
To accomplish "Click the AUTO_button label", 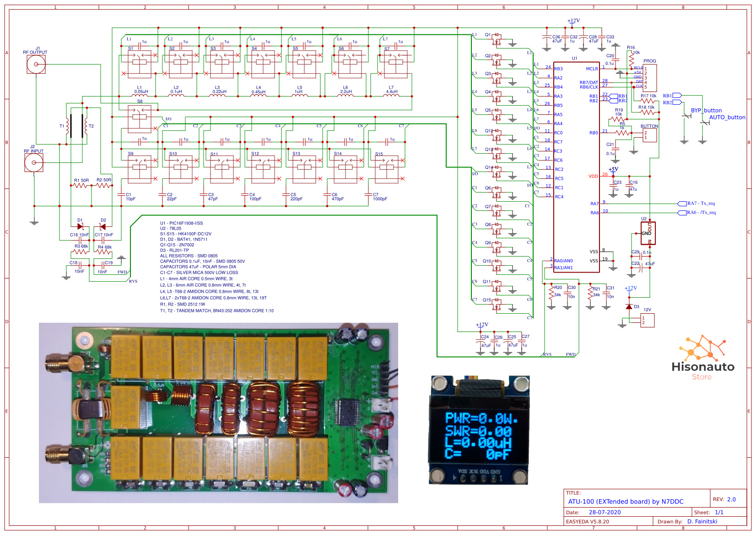I will click(727, 117).
